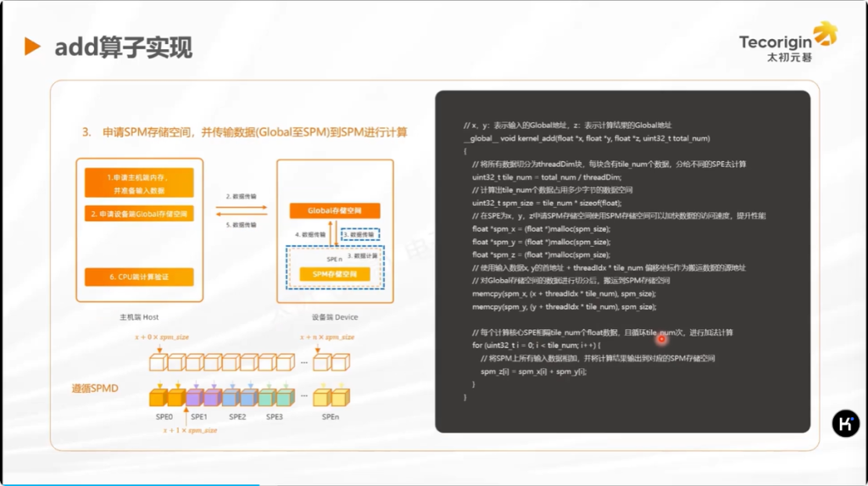
Task: Select the '2. 申请设备端Global存储空间' box
Action: (x=139, y=213)
